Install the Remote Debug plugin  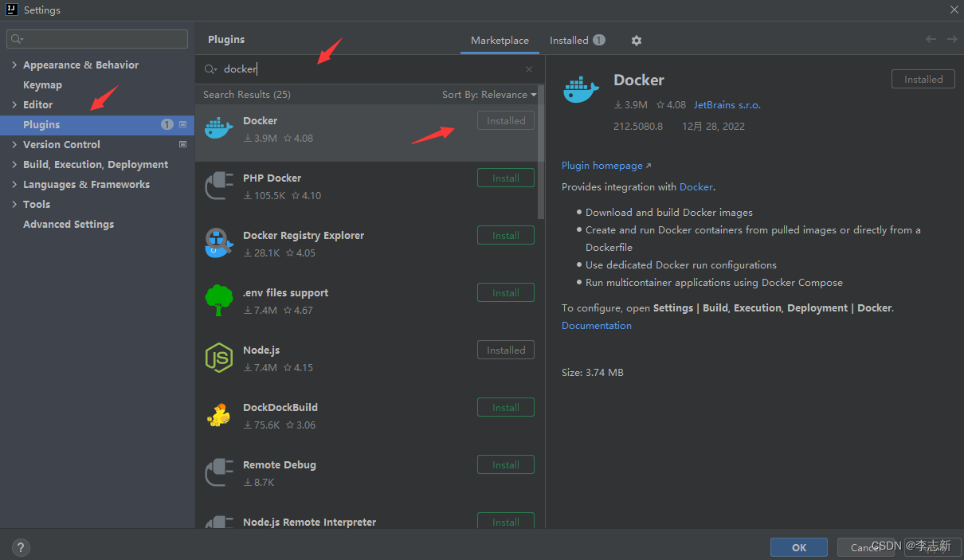click(x=506, y=465)
